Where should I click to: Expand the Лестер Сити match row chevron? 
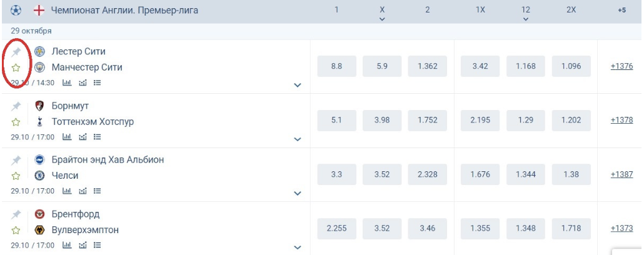298,85
